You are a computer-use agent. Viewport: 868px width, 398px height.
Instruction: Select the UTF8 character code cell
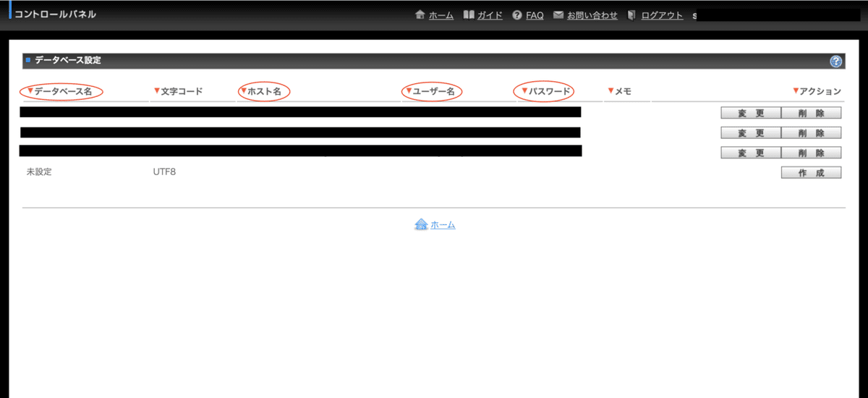click(163, 172)
